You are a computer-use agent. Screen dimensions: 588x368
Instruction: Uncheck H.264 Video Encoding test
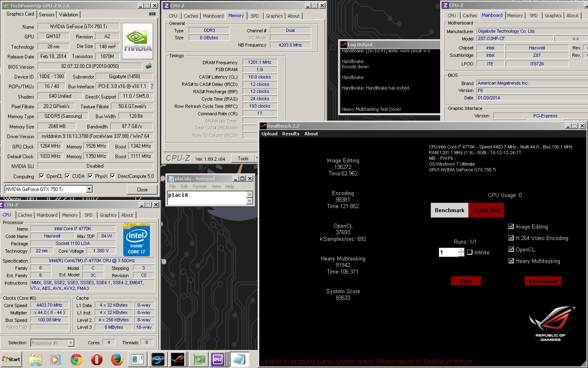pos(511,238)
